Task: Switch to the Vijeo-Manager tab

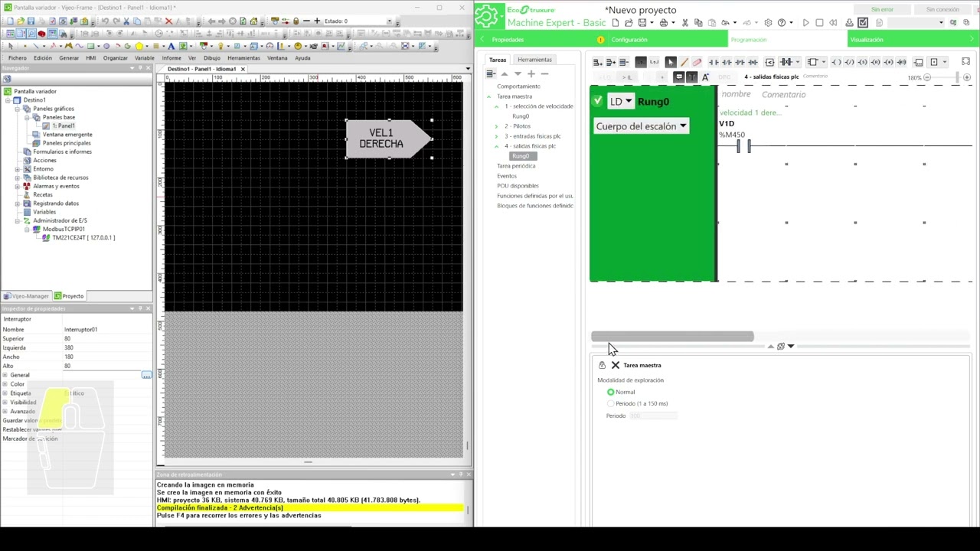Action: (x=26, y=296)
